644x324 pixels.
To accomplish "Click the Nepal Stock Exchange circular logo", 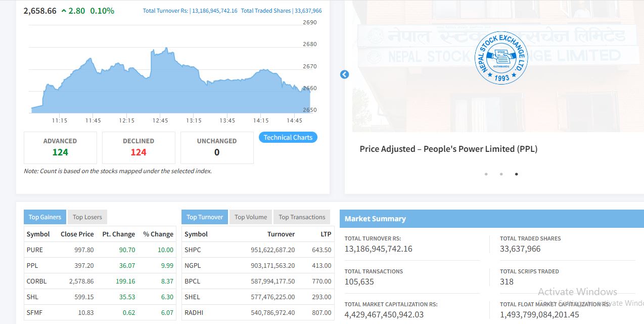I will tap(501, 58).
